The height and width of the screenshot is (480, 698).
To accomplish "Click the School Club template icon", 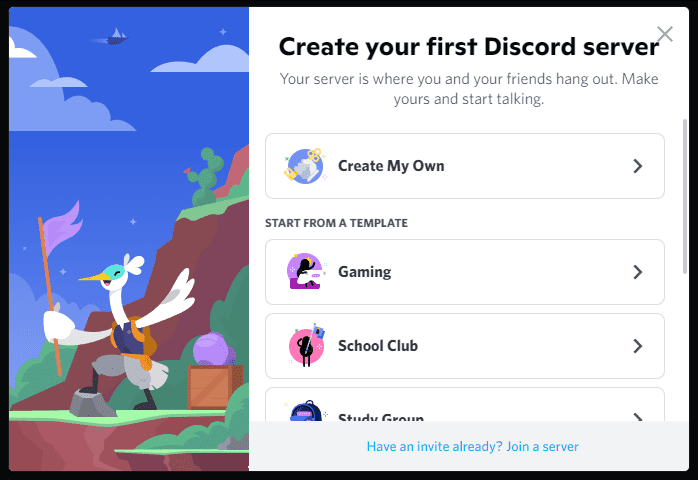I will [306, 346].
